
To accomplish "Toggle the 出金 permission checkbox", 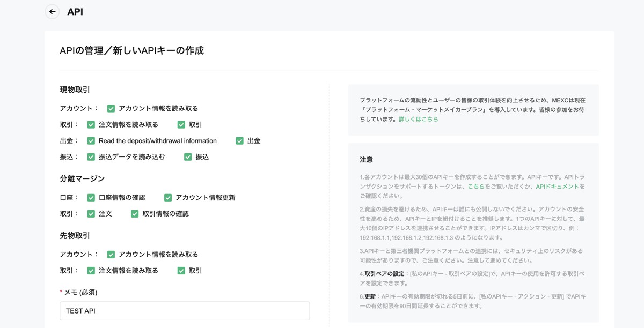I will point(238,140).
